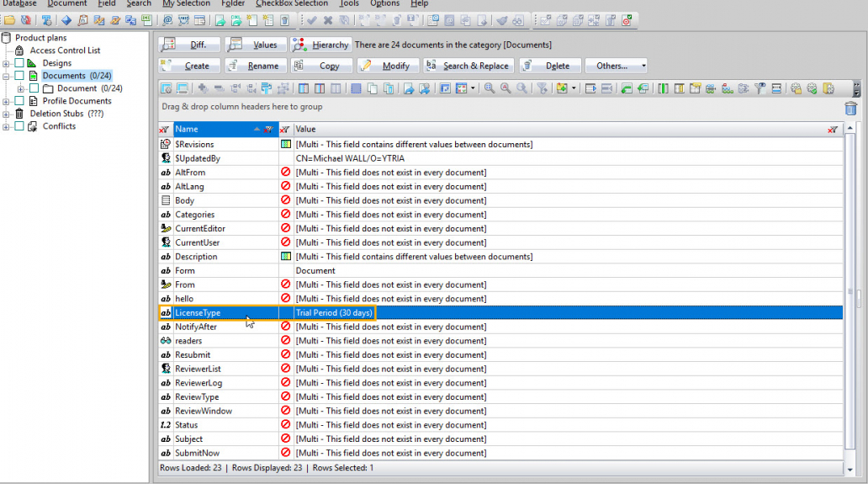Expand the Deletion Stubs tree node
The height and width of the screenshot is (484, 868).
pos(6,114)
